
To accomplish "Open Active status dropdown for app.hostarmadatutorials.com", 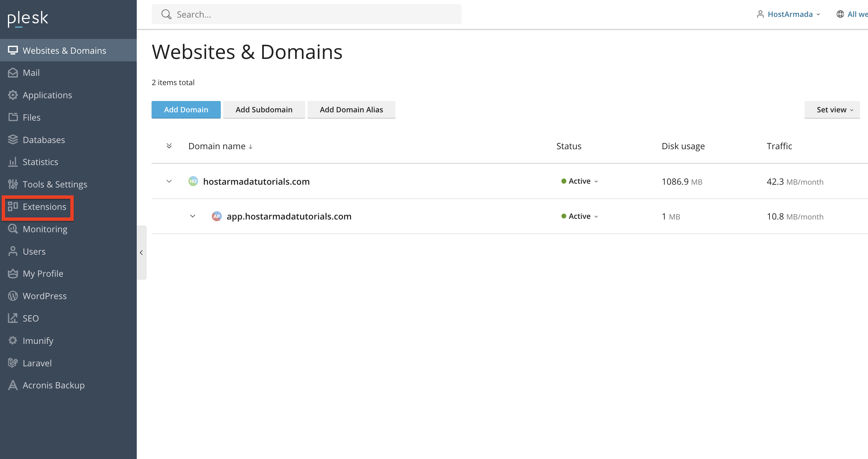I will (x=580, y=216).
